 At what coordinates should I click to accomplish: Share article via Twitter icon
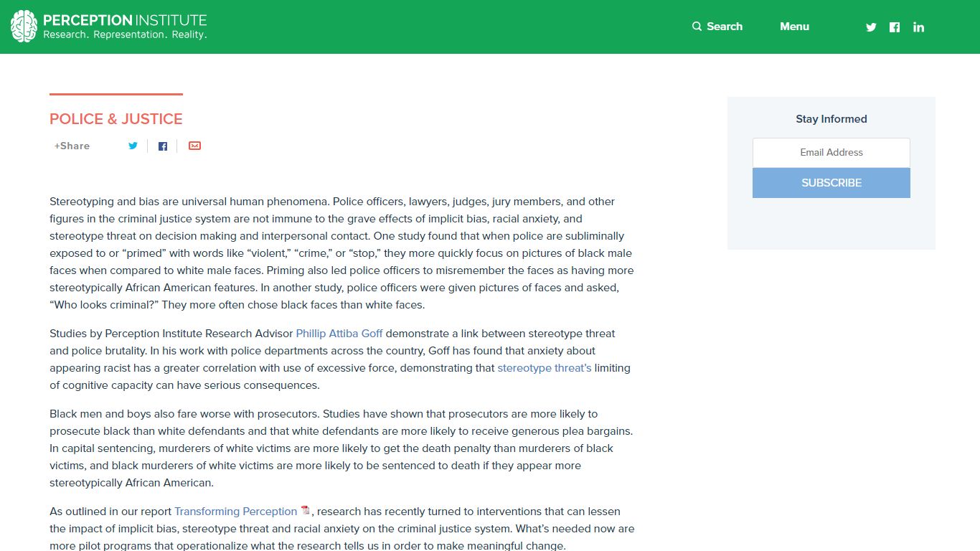point(133,146)
